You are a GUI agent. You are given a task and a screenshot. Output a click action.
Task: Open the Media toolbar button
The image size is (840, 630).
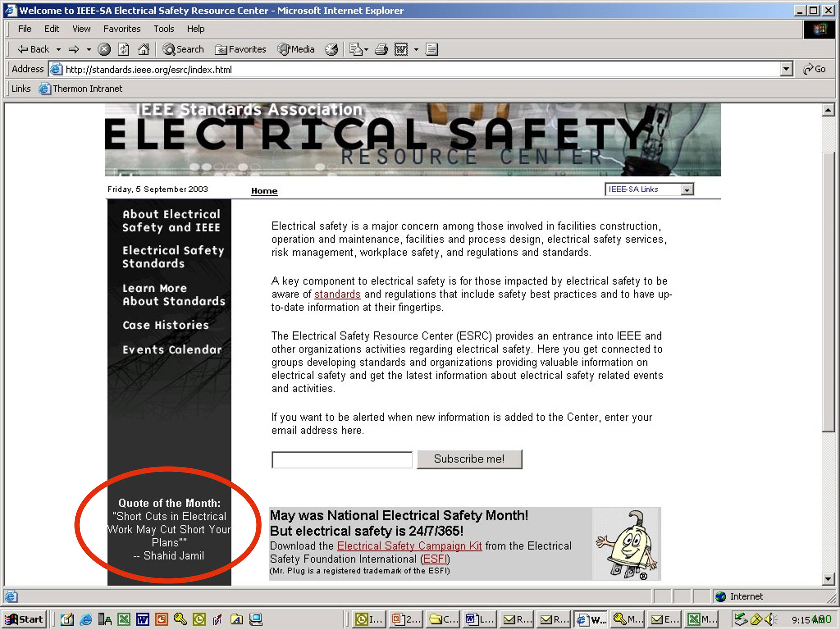(x=296, y=49)
